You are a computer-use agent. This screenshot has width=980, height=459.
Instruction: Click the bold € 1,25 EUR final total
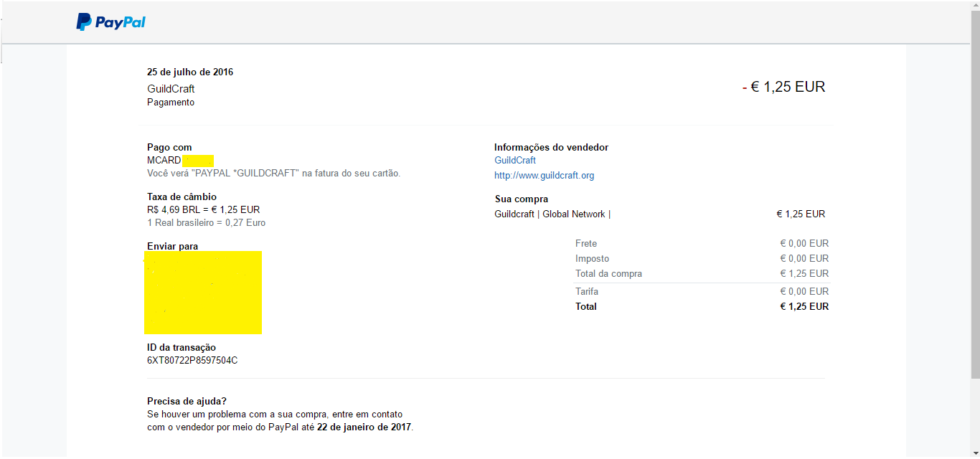pos(804,307)
